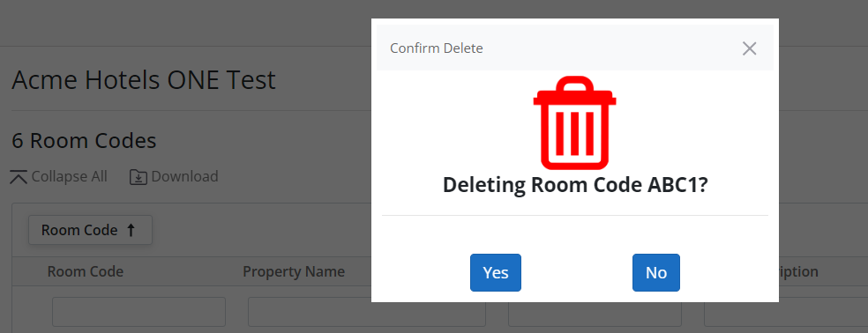Toggle the ascending sort arrow on Room Code chip
868x333 pixels.
pos(131,230)
